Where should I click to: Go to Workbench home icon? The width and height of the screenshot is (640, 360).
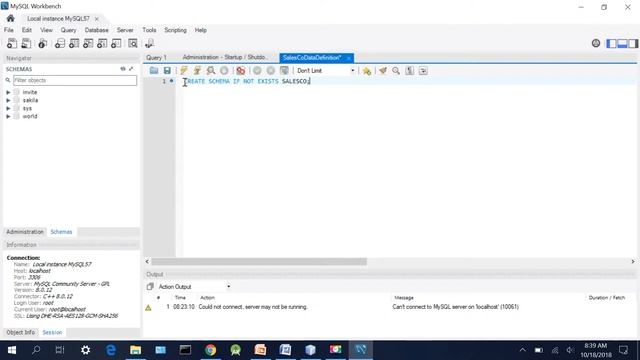coord(11,18)
